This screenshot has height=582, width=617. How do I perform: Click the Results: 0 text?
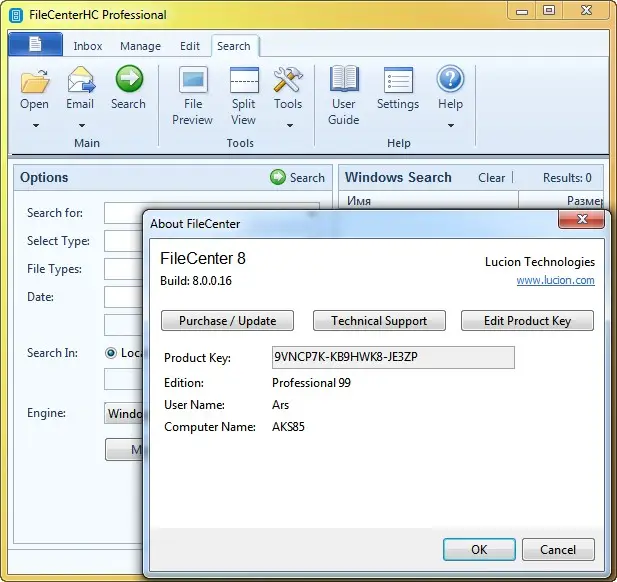tap(567, 178)
